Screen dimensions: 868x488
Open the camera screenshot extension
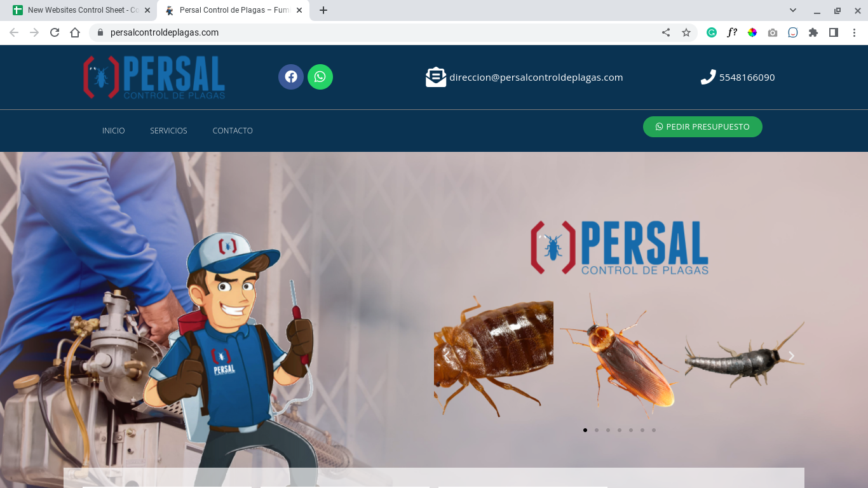(773, 32)
